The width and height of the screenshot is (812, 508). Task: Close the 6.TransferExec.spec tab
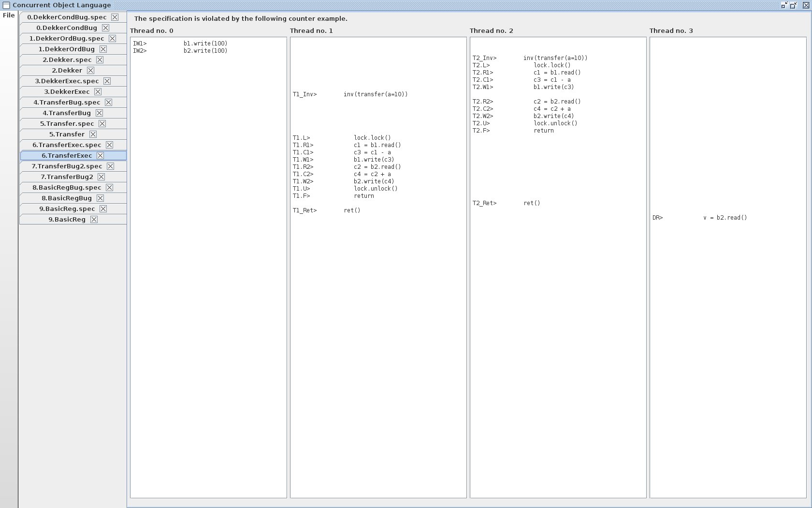[109, 145]
